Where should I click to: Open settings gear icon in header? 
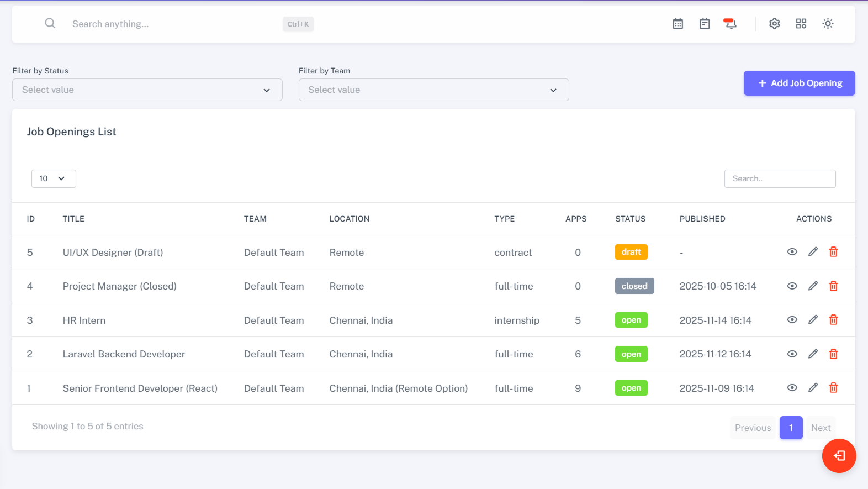(x=775, y=24)
